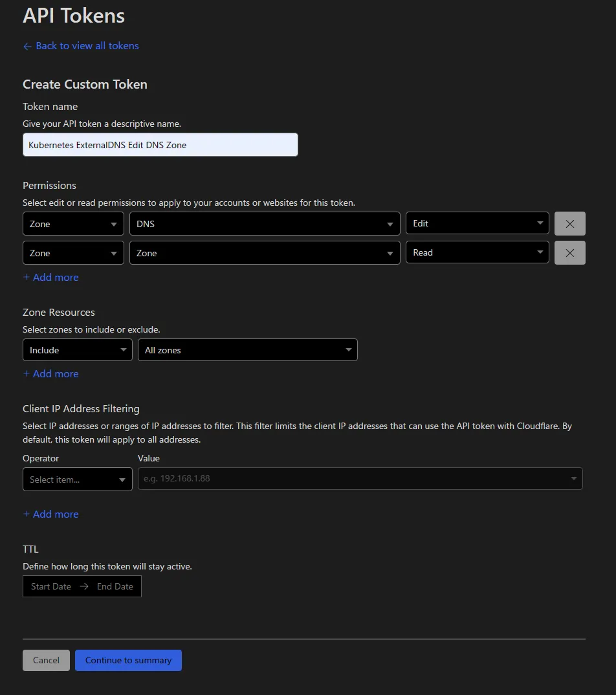This screenshot has width=616, height=695.
Task: Remove the Zone Zone Read permission row
Action: 569,253
